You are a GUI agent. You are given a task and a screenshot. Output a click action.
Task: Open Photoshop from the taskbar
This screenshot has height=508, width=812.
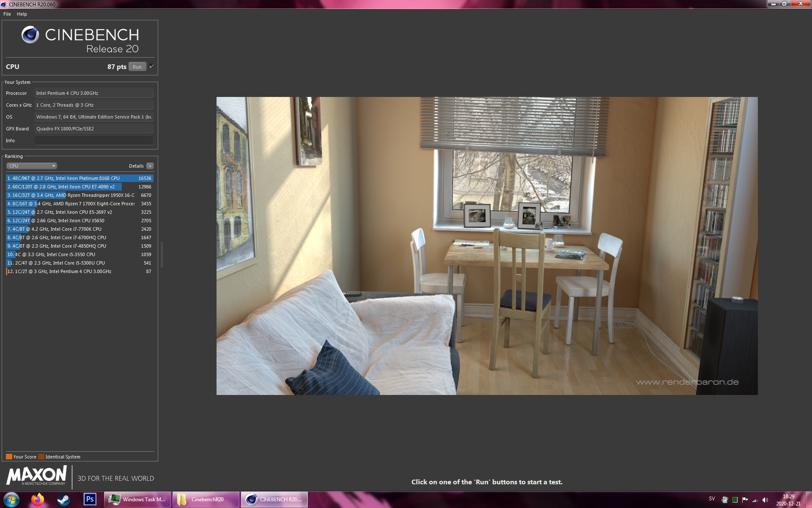click(x=90, y=500)
